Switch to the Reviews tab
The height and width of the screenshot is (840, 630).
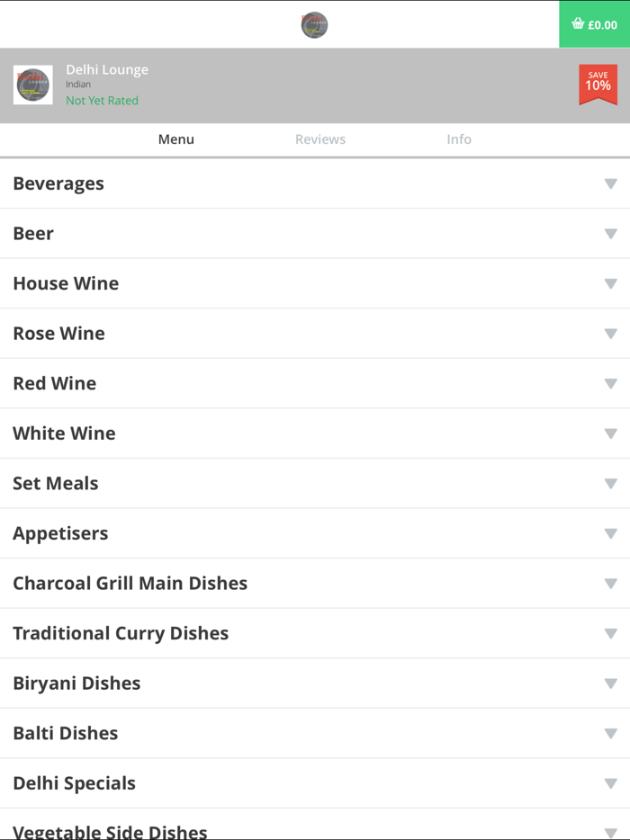(x=320, y=139)
